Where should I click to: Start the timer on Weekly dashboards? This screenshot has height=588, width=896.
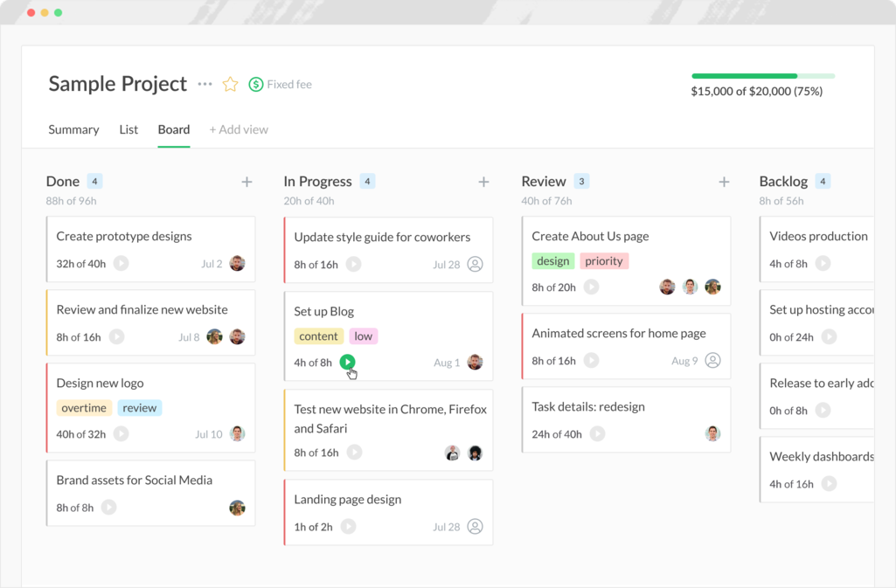[x=828, y=483]
